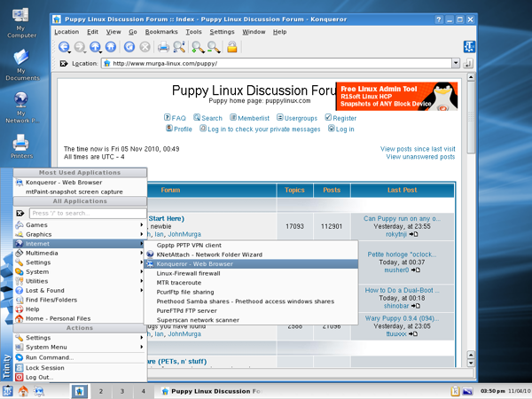Click the Konqueror launcher icon on taskbar
This screenshot has height=399, width=532.
[x=39, y=391]
